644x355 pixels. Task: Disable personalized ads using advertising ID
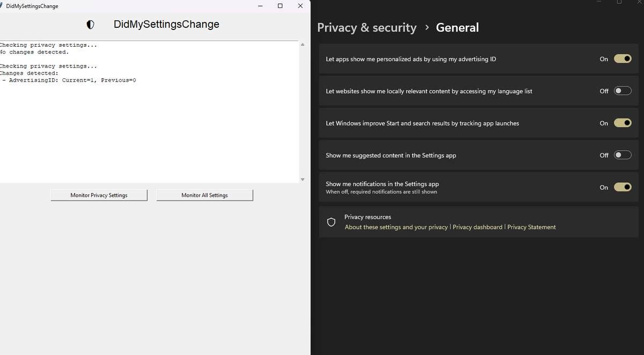622,58
